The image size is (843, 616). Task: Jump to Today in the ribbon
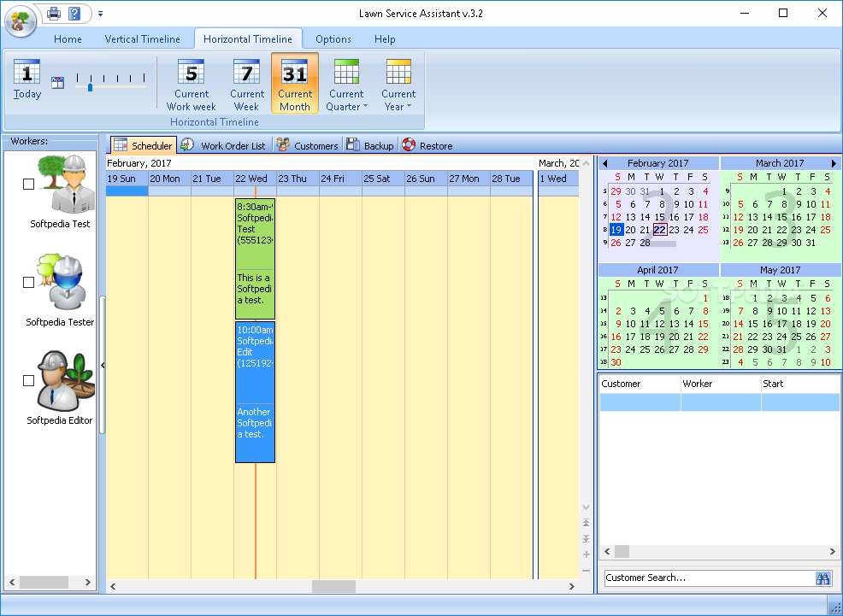tap(27, 79)
